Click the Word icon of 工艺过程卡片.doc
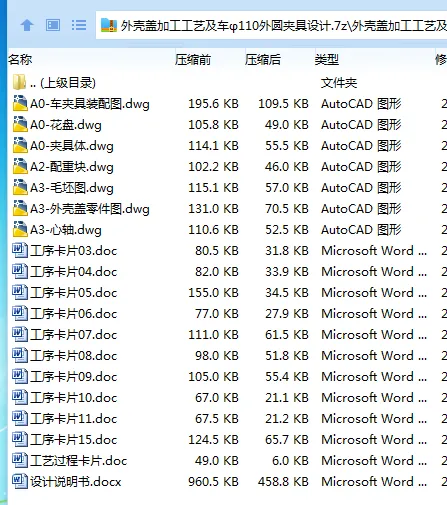 pos(20,460)
